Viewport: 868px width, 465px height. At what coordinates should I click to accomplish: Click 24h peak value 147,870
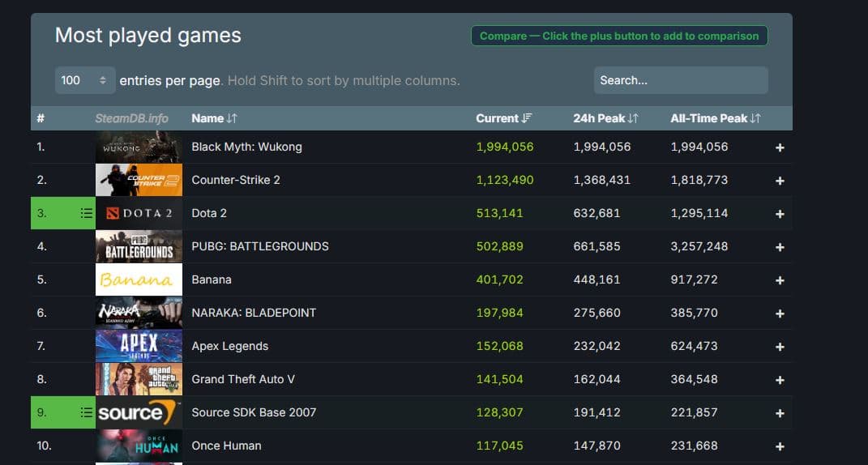click(x=596, y=446)
